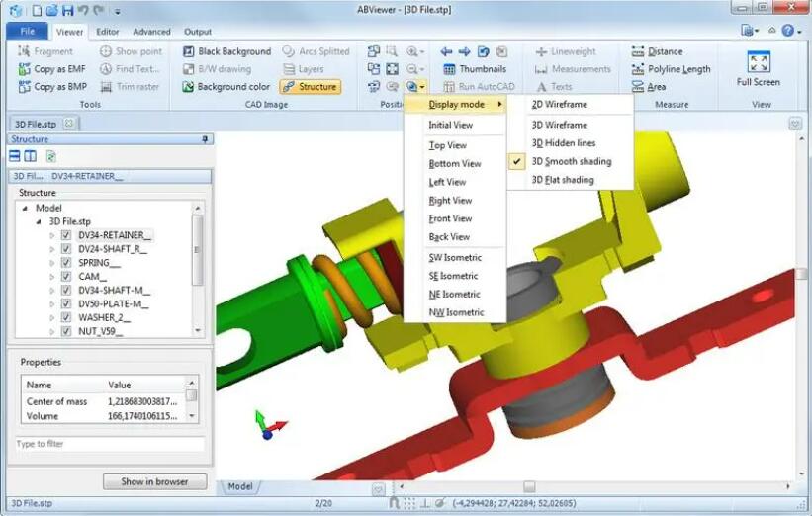Expand the DV50-PLATE-M__ tree node
The height and width of the screenshot is (516, 812).
[52, 304]
